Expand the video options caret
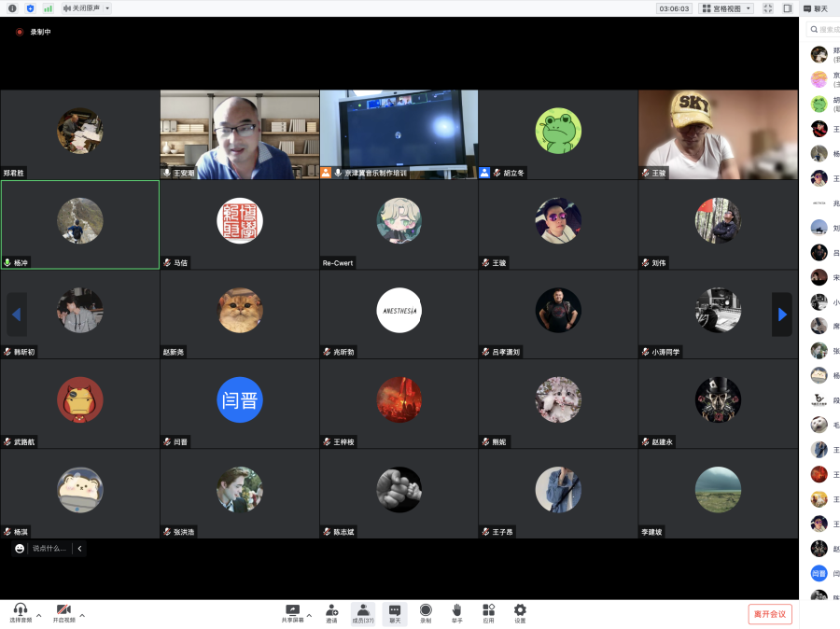The image size is (840, 629). pos(82,615)
